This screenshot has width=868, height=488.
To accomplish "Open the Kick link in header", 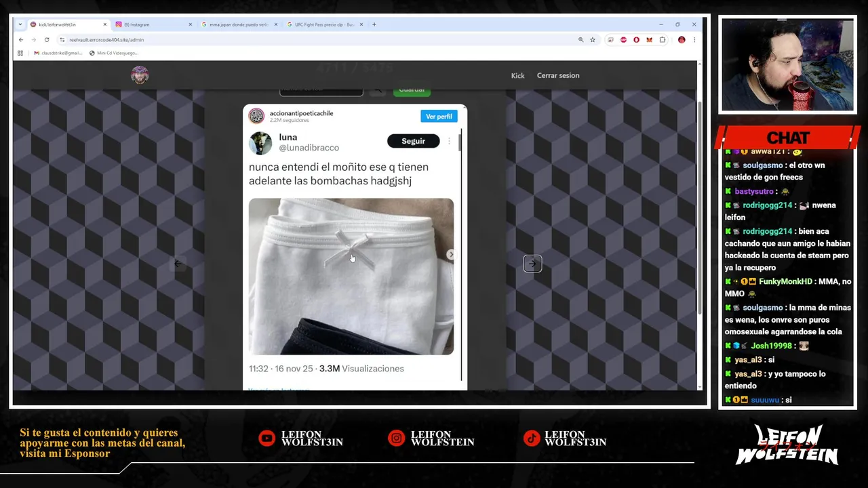I will [x=517, y=75].
